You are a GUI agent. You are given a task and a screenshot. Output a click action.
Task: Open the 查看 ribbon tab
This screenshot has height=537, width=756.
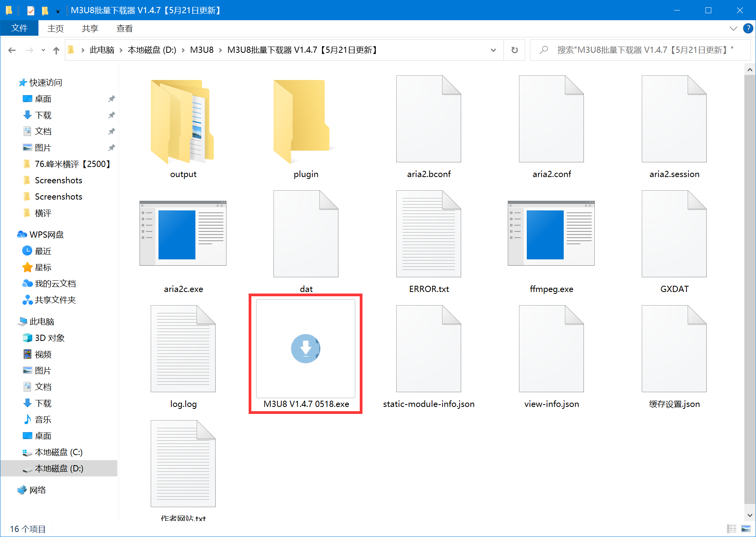pyautogui.click(x=124, y=28)
